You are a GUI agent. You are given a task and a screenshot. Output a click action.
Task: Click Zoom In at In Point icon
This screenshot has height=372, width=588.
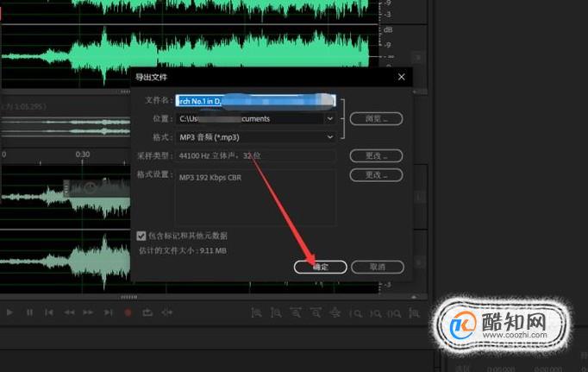[x=355, y=313]
